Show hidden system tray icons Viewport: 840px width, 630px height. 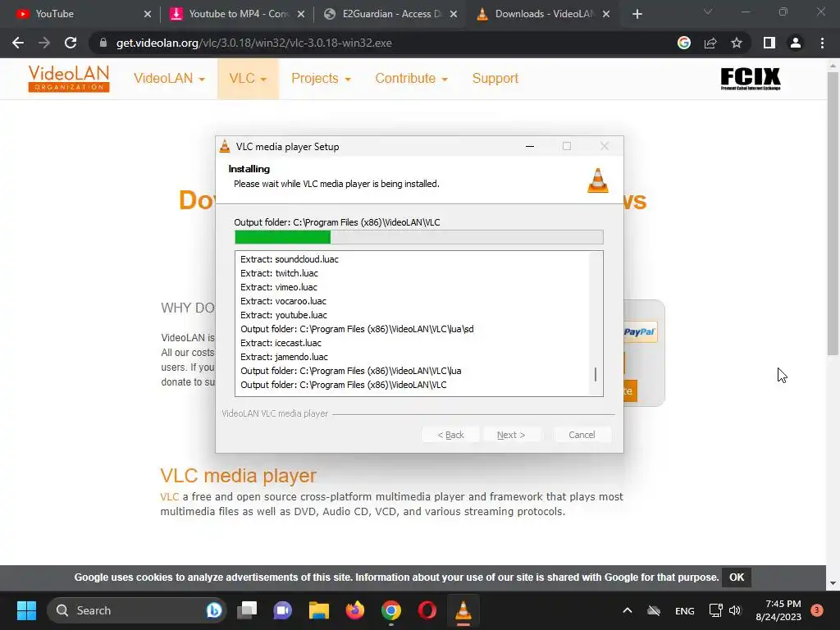[628, 610]
